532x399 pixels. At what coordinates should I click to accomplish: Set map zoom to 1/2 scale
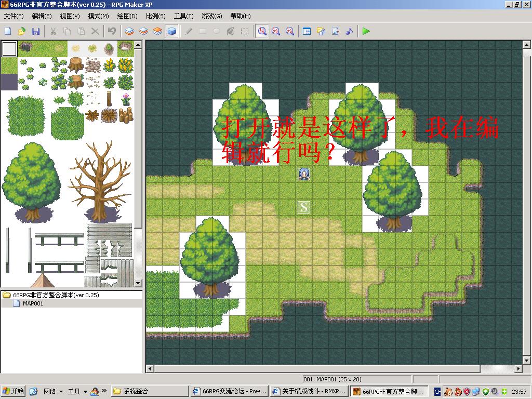pyautogui.click(x=275, y=31)
